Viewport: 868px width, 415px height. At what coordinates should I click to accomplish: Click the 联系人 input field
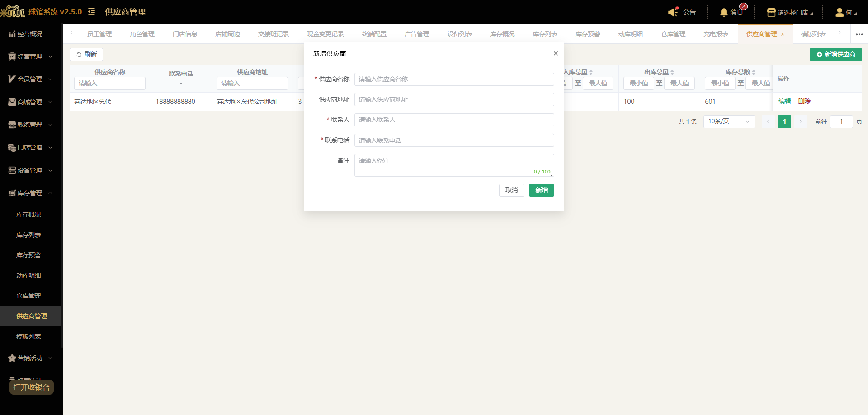point(454,120)
